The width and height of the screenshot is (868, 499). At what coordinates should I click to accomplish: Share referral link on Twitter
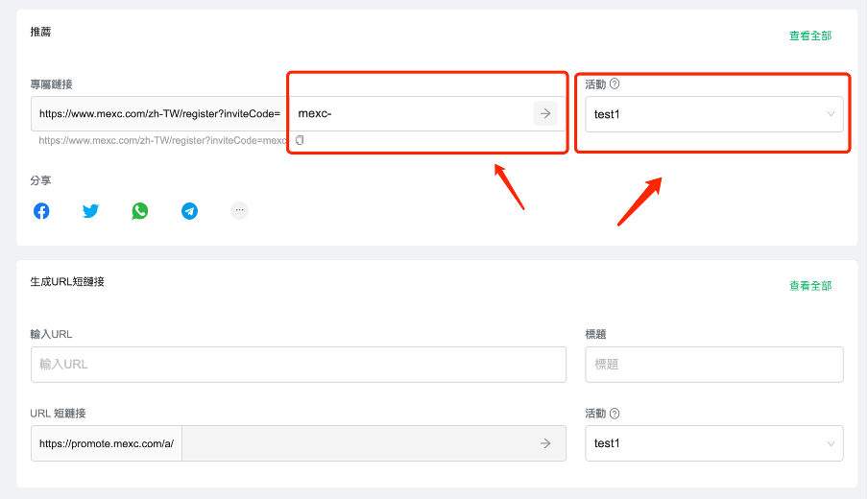(x=91, y=211)
